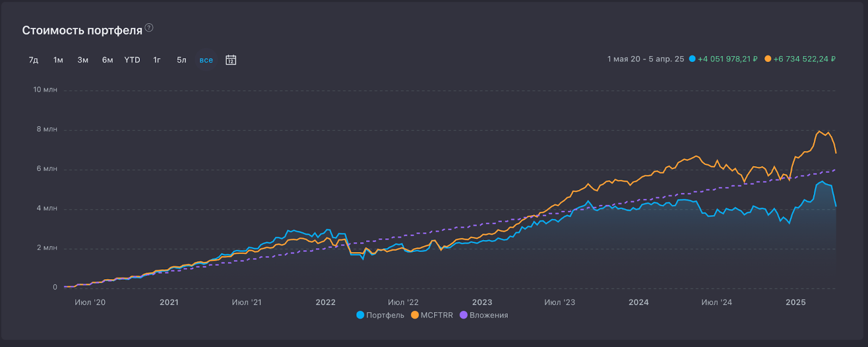Click the 10 млн axis label
Viewport: 868px width, 347px height.
click(x=45, y=90)
